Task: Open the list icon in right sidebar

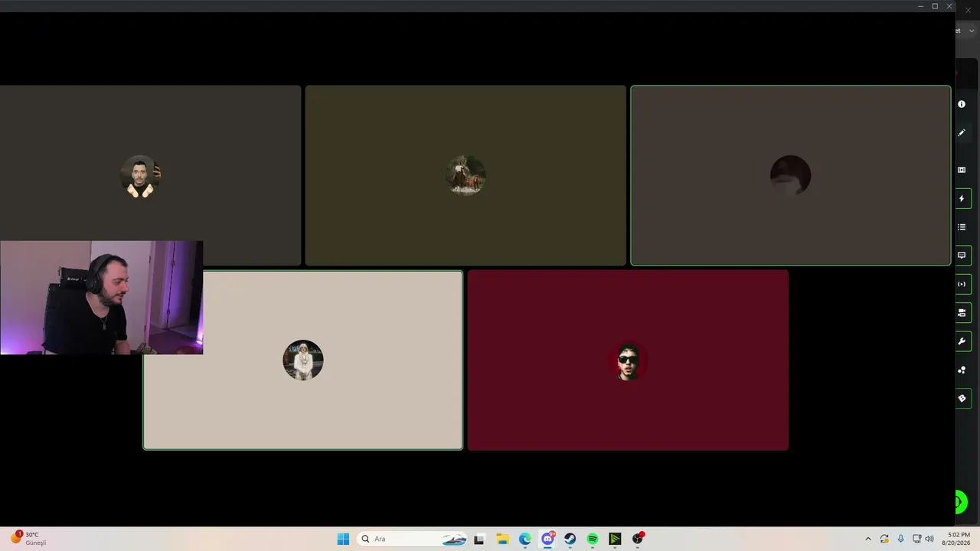Action: (962, 227)
